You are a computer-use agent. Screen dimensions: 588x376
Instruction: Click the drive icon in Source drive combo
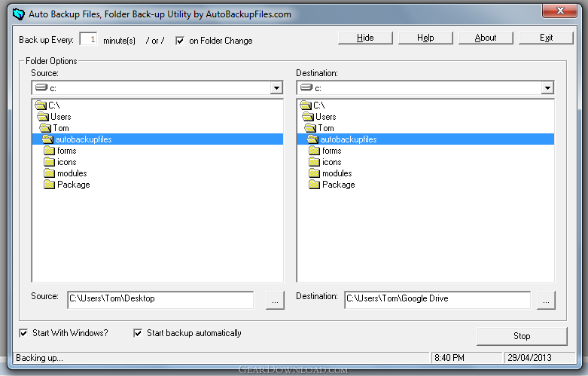pyautogui.click(x=41, y=87)
